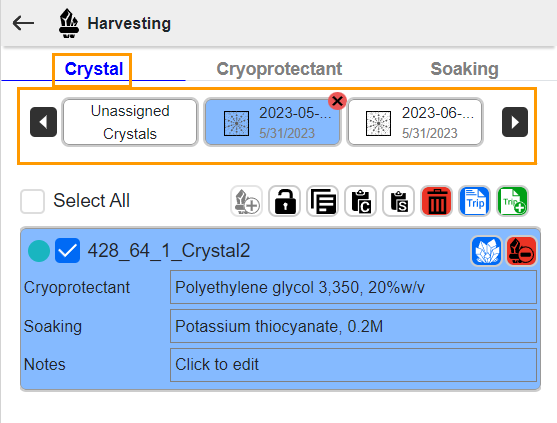Close the 2023-05 plate with red X
Screen dimensions: 557x423
(337, 101)
